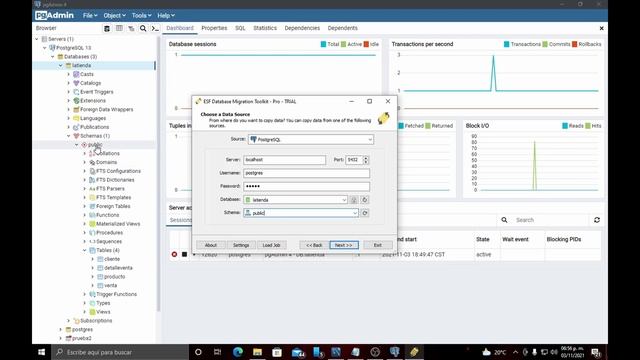Switch to the Dependents tab

pyautogui.click(x=342, y=28)
